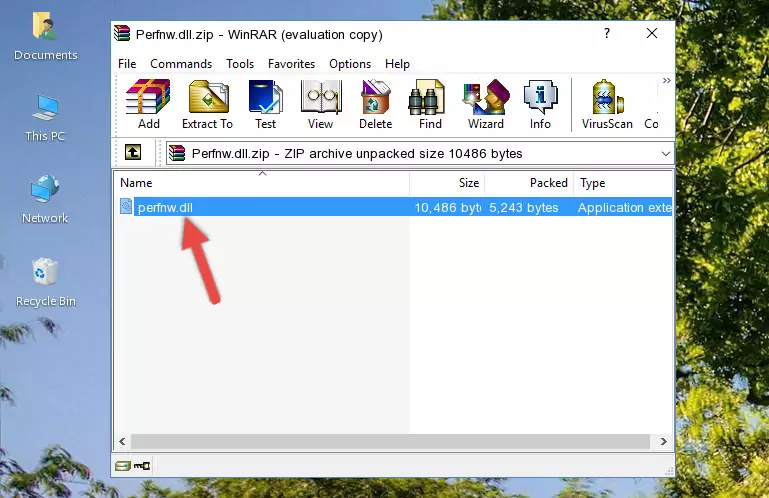Click the Application extension type cell

(x=624, y=208)
